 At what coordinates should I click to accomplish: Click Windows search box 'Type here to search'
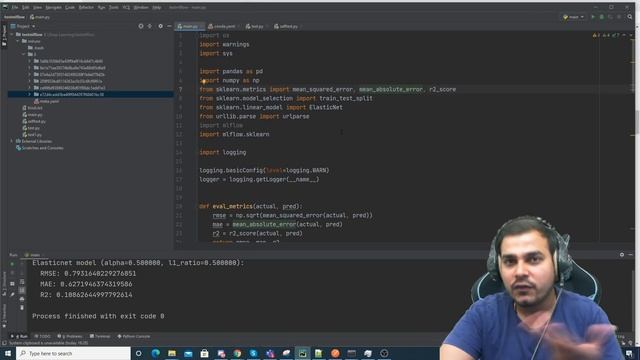(73, 353)
